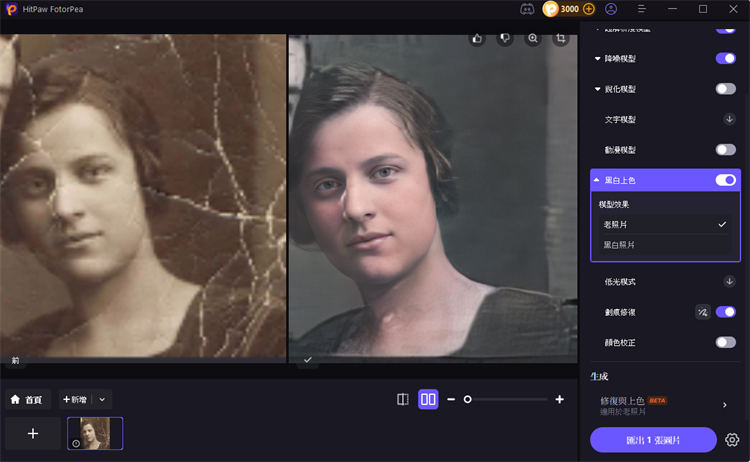Open the user account profile icon

pos(611,9)
